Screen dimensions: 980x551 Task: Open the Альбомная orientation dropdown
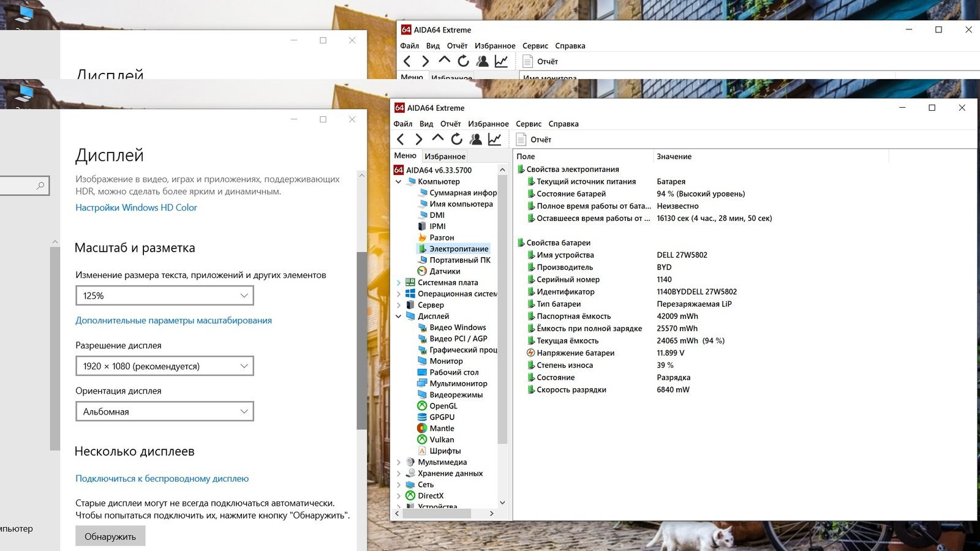click(x=164, y=411)
